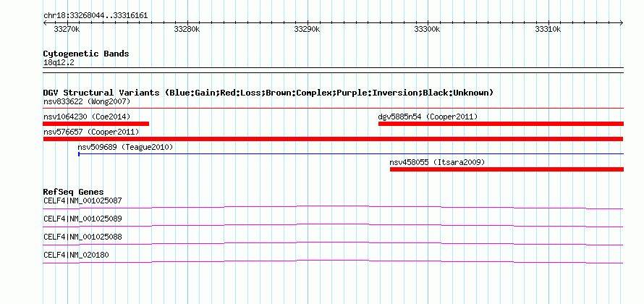Click the 33310k ruler tick label
Viewport: 644px width, 304px height.
548,30
